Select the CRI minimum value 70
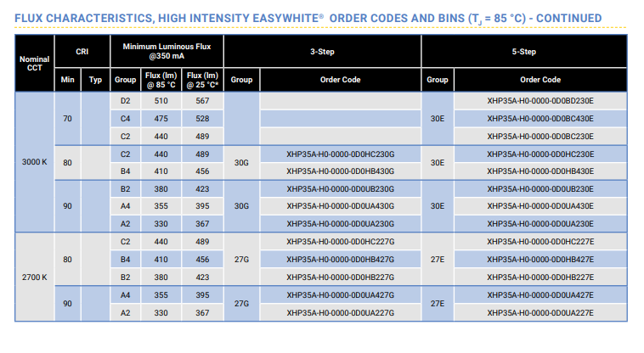Image resolution: width=644 pixels, height=353 pixels. (67, 119)
